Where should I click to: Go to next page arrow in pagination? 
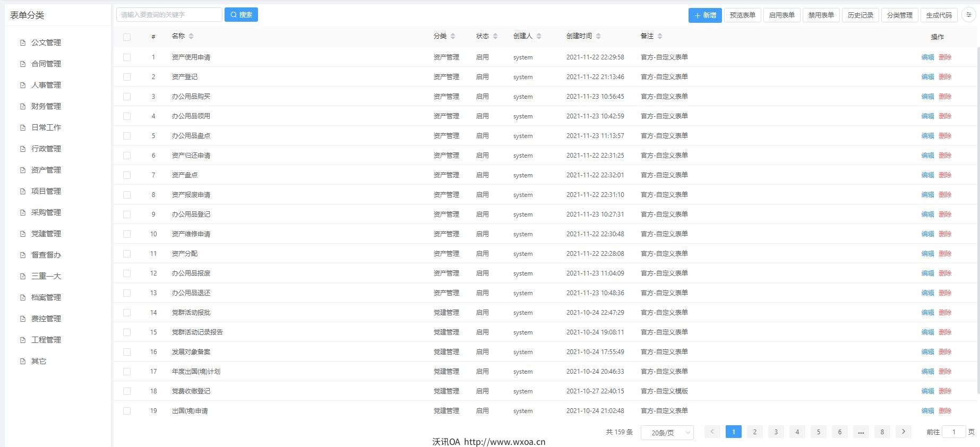903,432
